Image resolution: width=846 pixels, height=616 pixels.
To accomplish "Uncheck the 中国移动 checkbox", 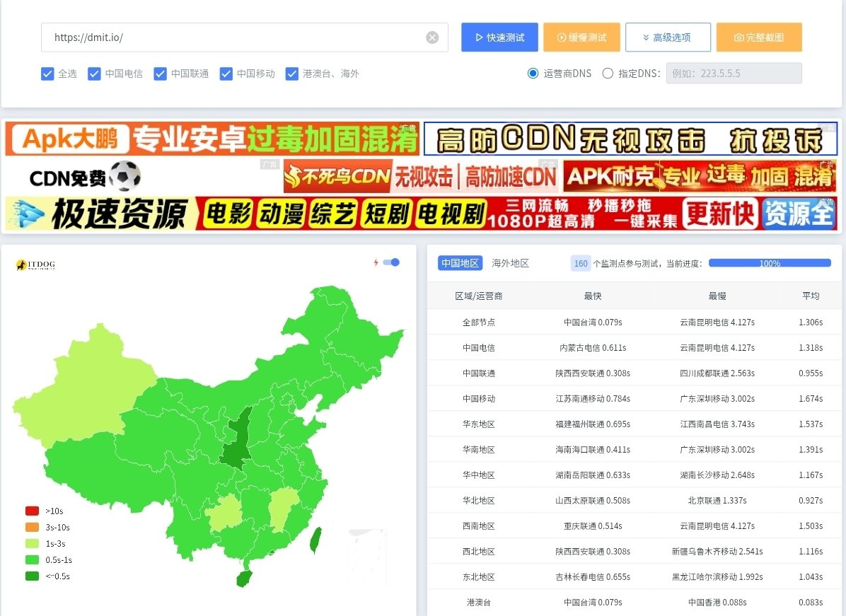I will [226, 74].
